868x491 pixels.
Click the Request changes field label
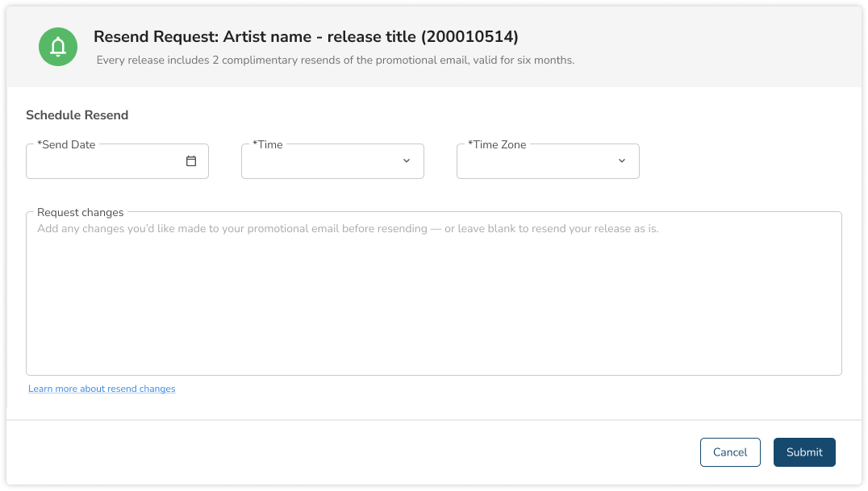pos(81,213)
